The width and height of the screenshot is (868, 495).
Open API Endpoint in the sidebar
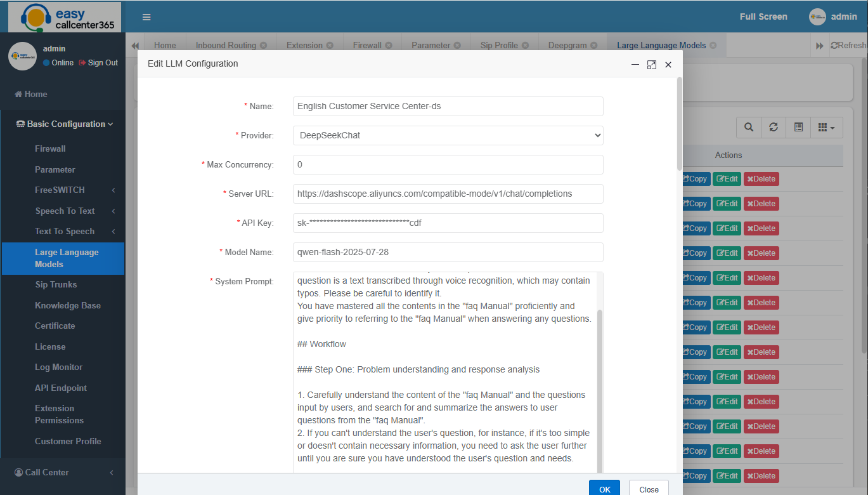click(x=62, y=388)
